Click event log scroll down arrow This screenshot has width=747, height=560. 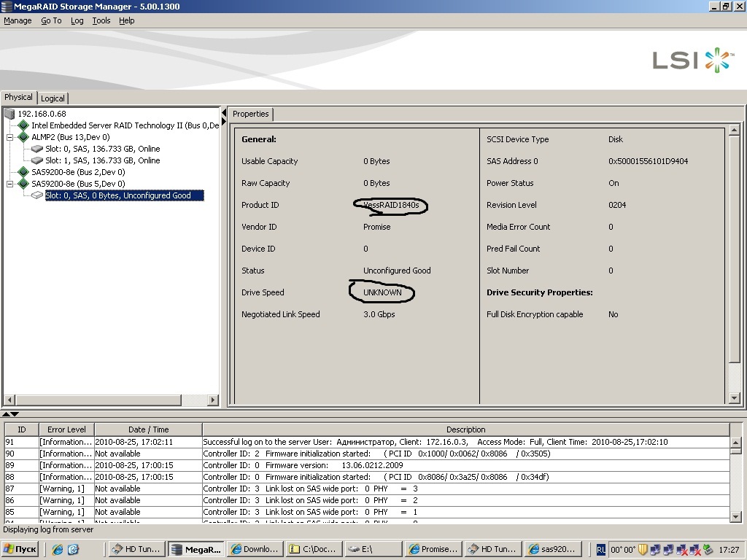735,517
